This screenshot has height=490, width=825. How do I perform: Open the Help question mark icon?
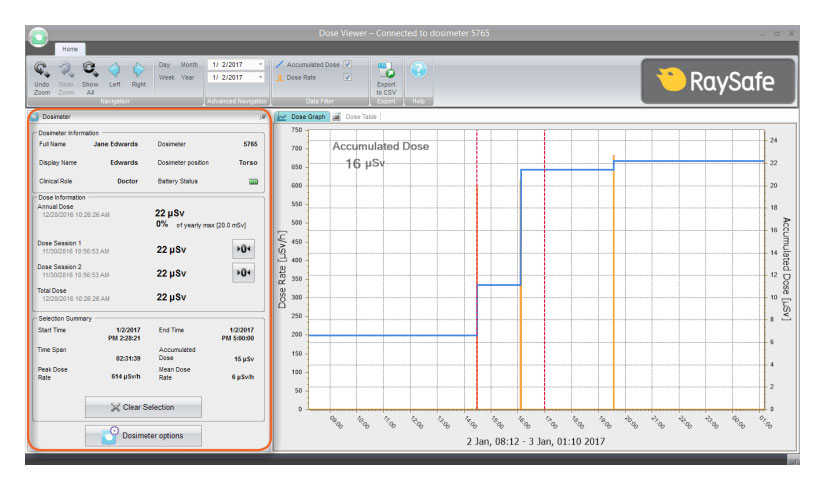click(418, 69)
